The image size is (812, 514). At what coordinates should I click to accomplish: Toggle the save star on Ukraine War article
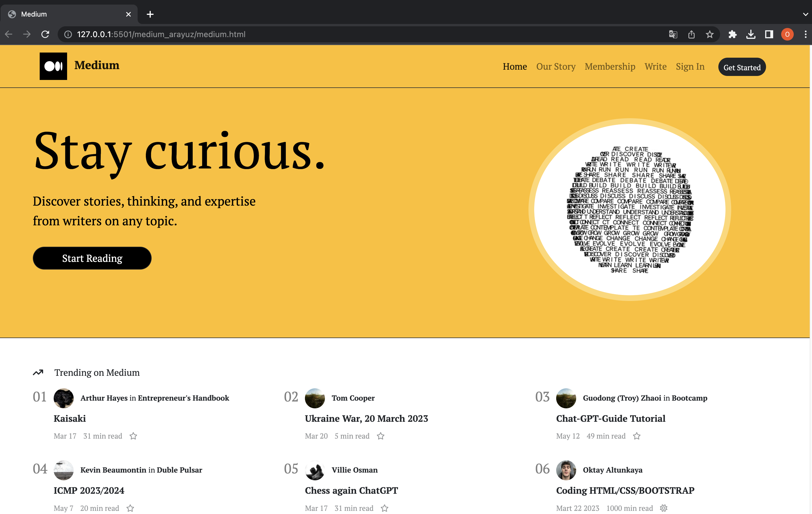[x=380, y=436]
